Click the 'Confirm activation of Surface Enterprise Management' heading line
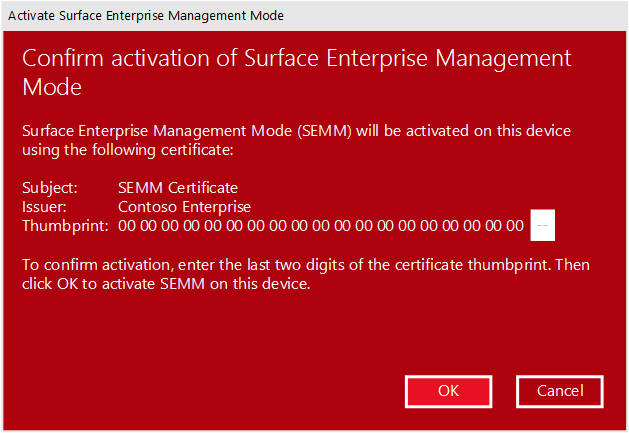Screen dimensions: 629x433 point(297,58)
